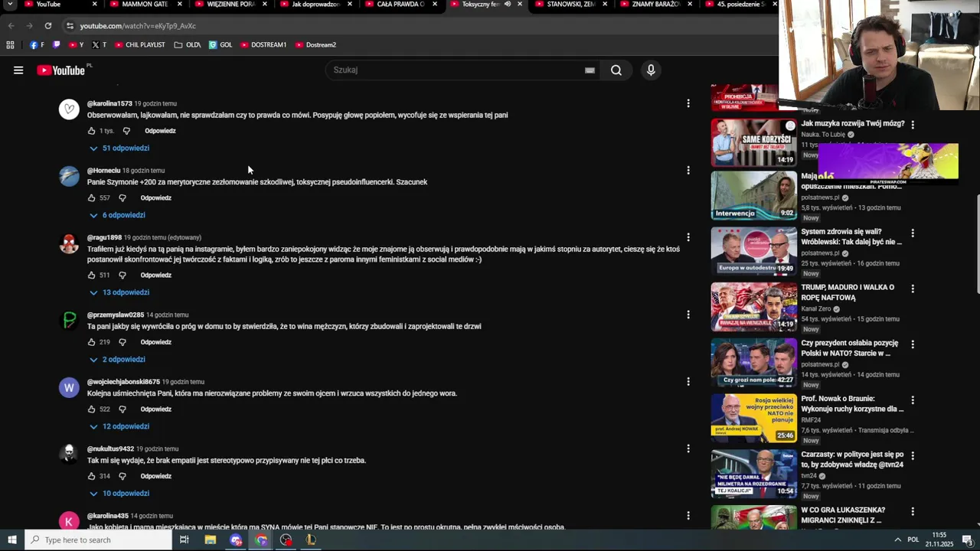The image size is (980, 551).
Task: Dislike the comment by @Horneciu
Action: (x=122, y=198)
